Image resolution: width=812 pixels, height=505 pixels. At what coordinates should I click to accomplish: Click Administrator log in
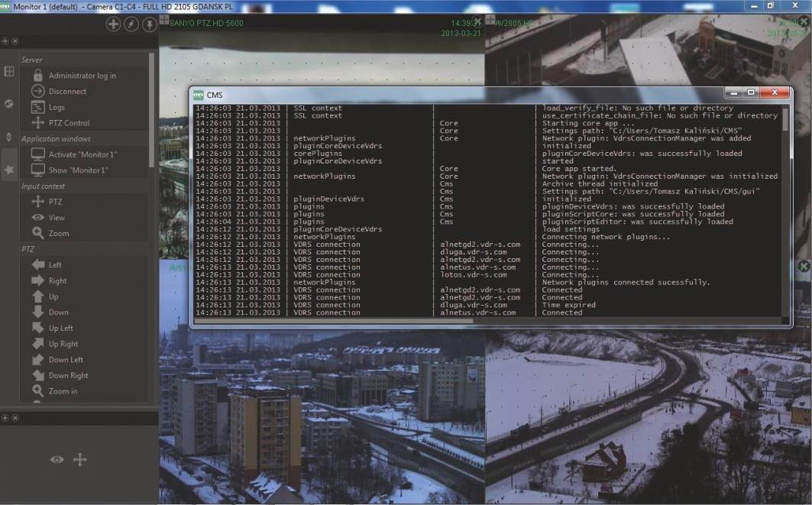click(82, 76)
